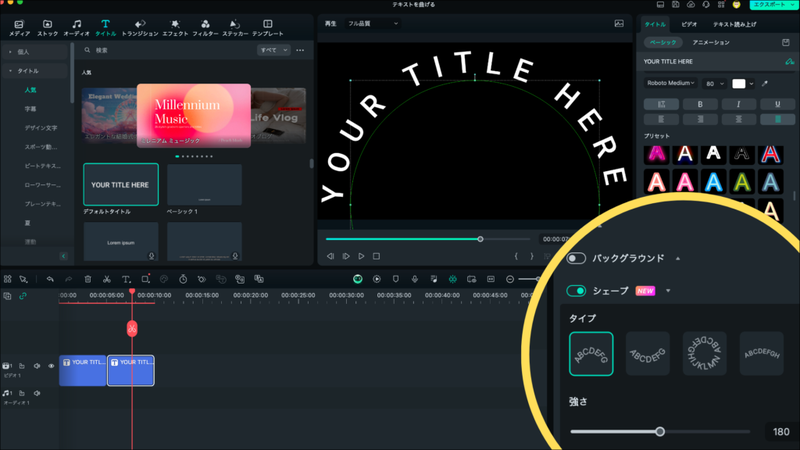
Task: Open the ステッカー stickers library
Action: [235, 28]
